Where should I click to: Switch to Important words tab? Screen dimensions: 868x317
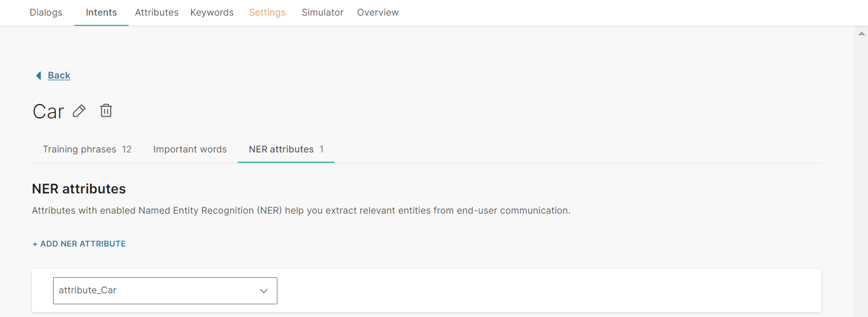(x=190, y=150)
